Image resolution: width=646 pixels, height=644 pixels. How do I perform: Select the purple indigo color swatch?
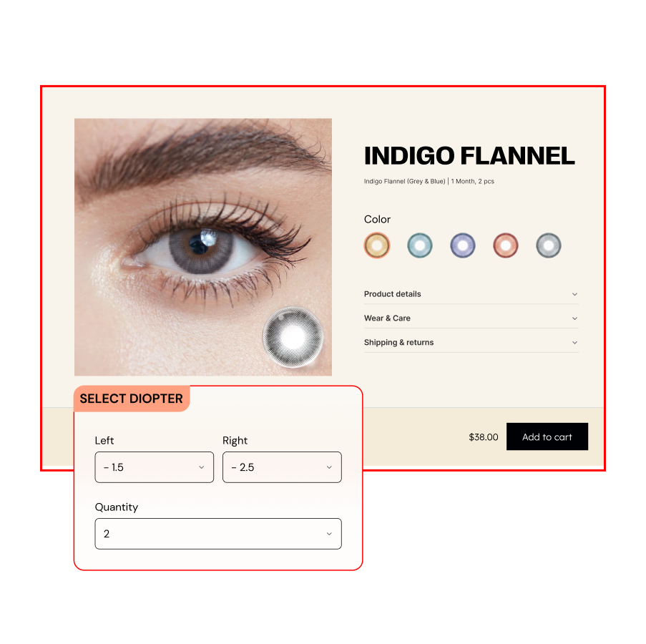pos(462,245)
